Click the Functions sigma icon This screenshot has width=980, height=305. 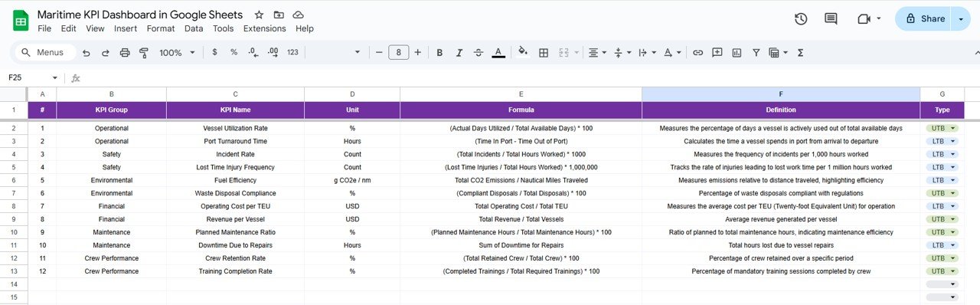801,53
